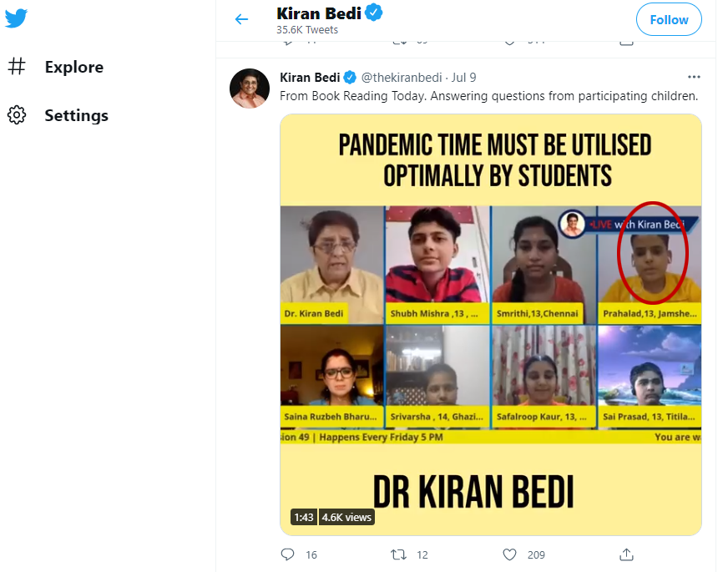728x572 pixels.
Task: Open the @thekiranbedi handle link
Action: [x=402, y=78]
